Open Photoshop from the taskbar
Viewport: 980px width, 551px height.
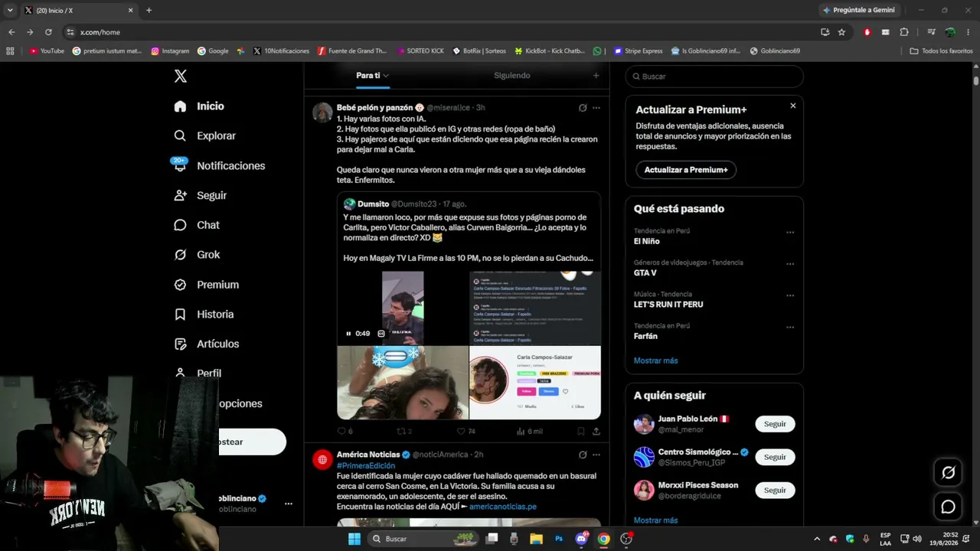pyautogui.click(x=559, y=539)
